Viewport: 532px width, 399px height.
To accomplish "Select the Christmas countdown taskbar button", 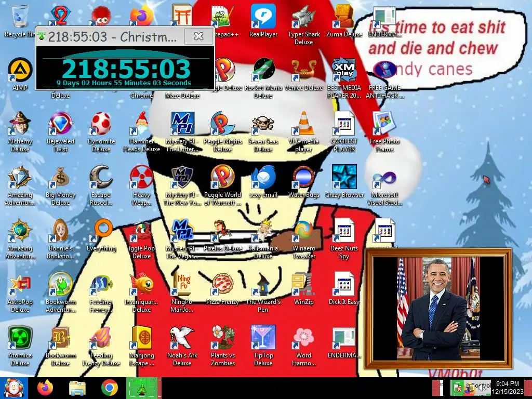I will (142, 388).
